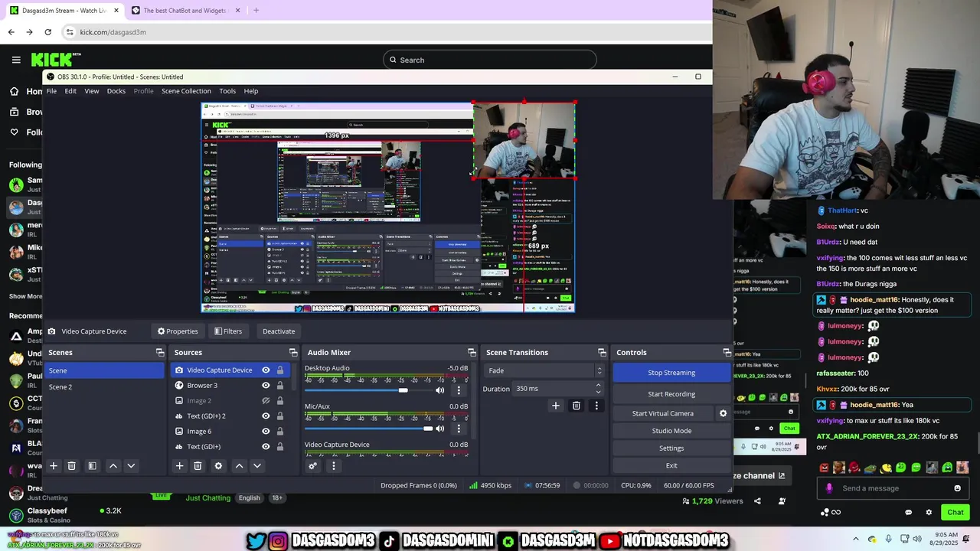Undock the Scene Transitions panel

tap(602, 352)
